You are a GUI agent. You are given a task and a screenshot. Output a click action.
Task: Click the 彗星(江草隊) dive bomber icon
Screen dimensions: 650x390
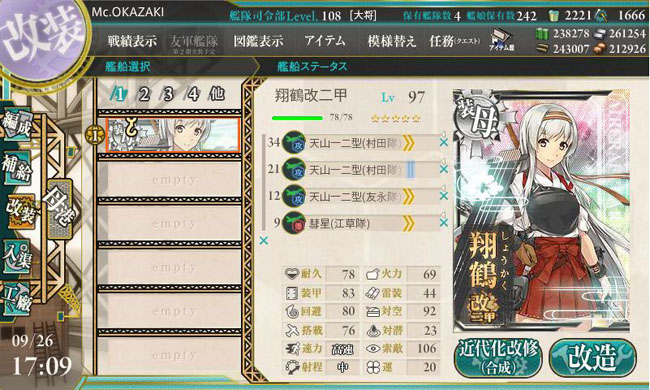tap(294, 223)
